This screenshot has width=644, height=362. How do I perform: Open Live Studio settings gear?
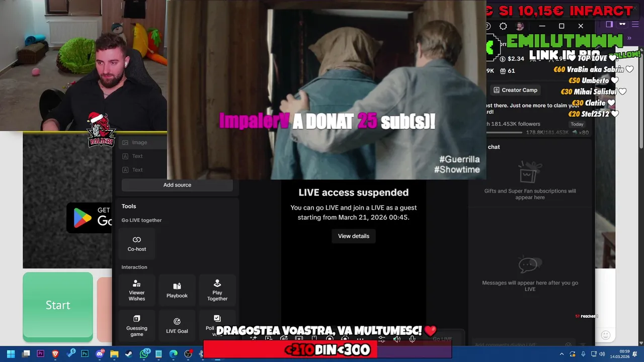(503, 26)
